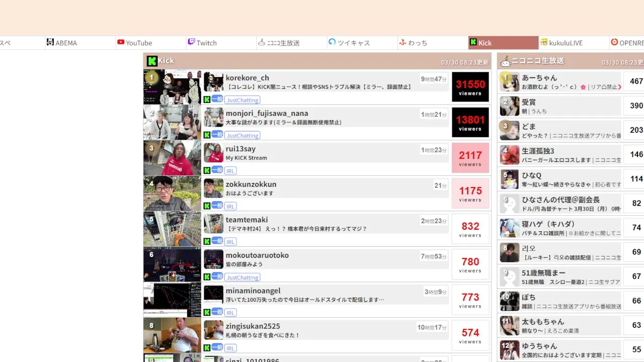The image size is (644, 362).
Task: Click ひなQ avatar icon
Action: pos(509,179)
